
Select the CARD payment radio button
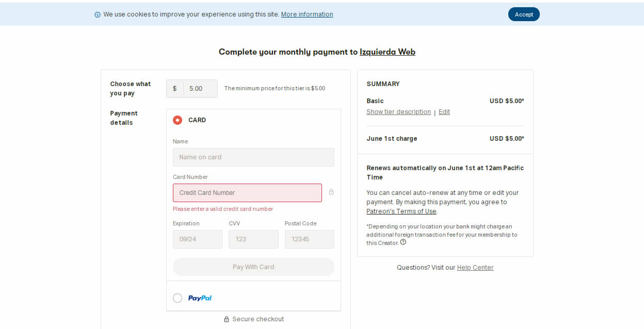pos(178,120)
